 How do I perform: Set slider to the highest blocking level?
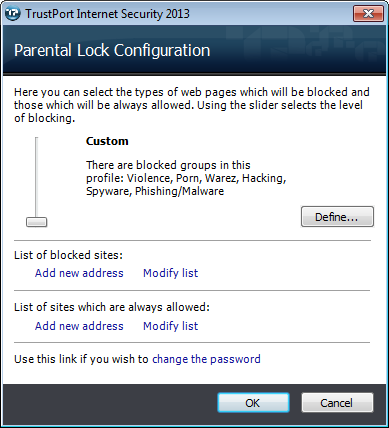37,139
